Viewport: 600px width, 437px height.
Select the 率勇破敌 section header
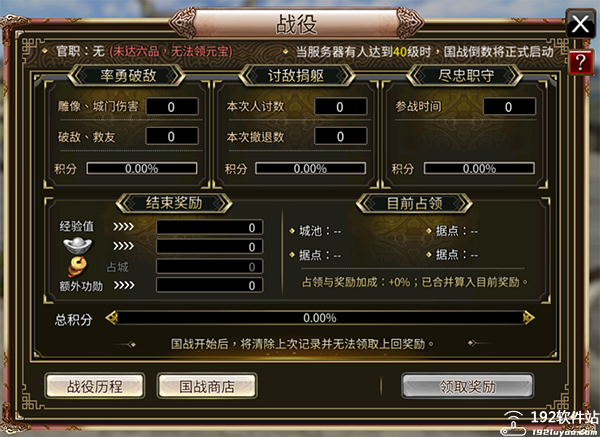[127, 75]
